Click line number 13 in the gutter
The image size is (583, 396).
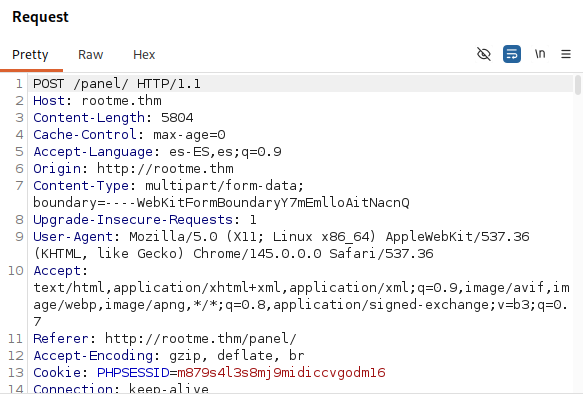pos(16,373)
